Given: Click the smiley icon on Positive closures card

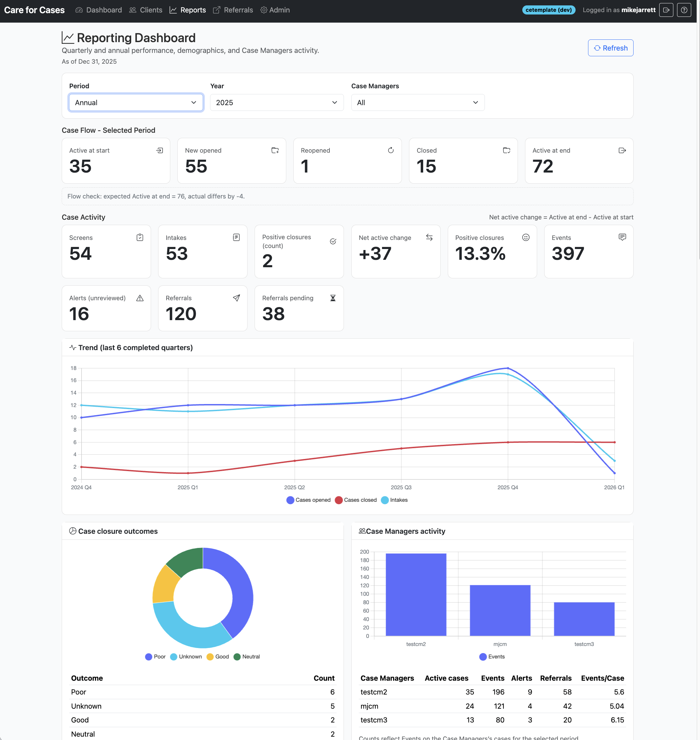Looking at the screenshot, I should click(525, 238).
